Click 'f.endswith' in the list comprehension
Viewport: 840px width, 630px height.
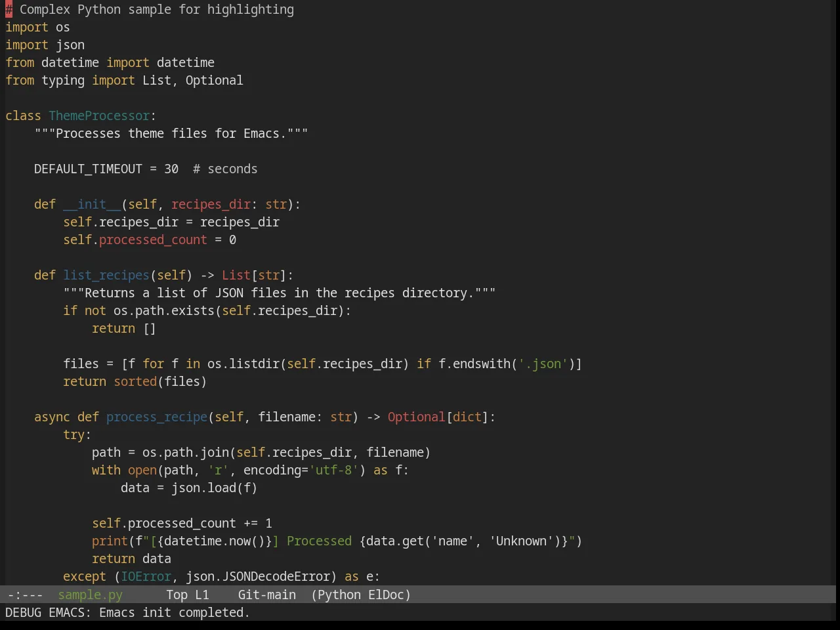(x=474, y=364)
